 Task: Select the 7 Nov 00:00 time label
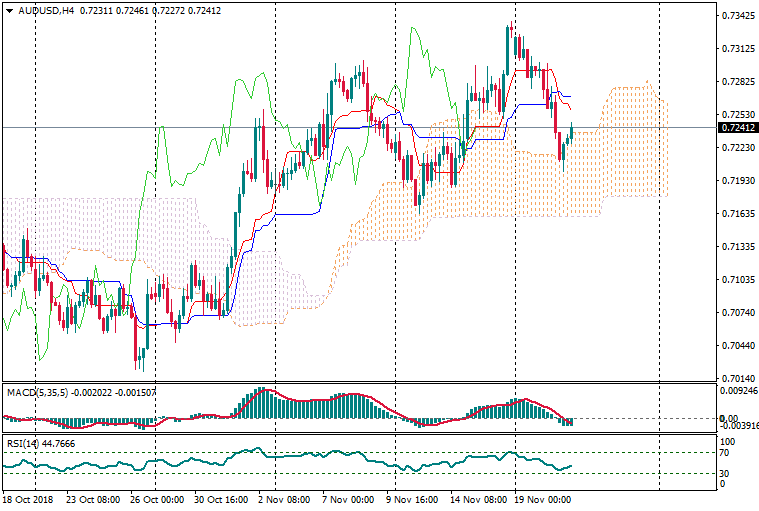click(347, 498)
